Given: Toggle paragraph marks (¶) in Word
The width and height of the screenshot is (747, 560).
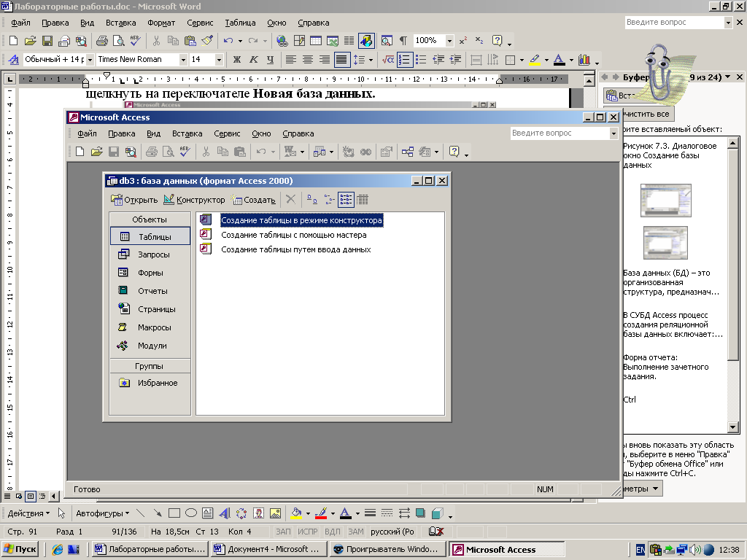Looking at the screenshot, I should pos(403,41).
